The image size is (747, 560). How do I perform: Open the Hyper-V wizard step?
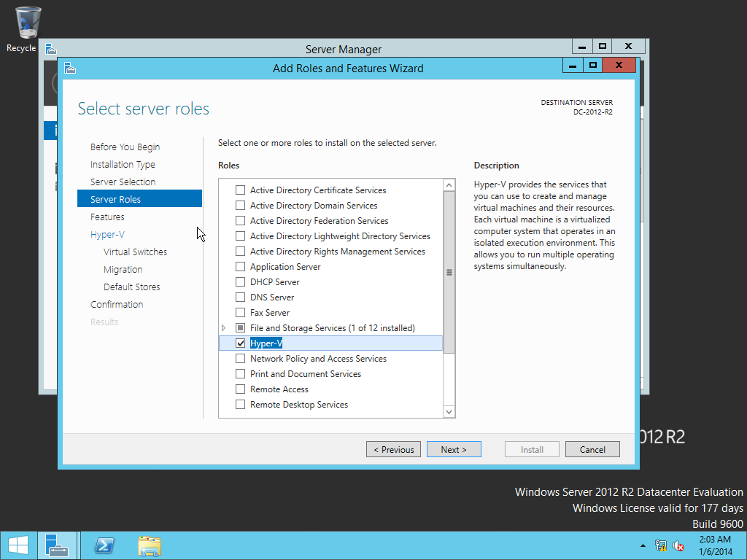coord(108,234)
